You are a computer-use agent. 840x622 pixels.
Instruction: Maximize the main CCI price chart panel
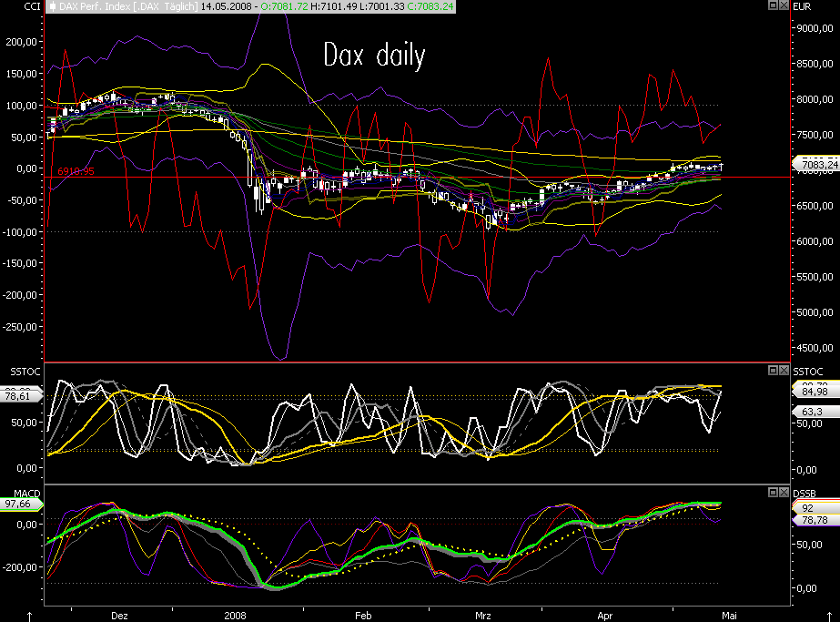point(773,5)
